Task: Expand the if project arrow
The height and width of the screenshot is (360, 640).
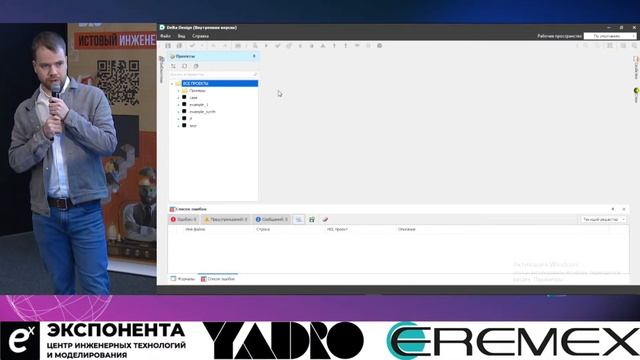Action: 178,118
